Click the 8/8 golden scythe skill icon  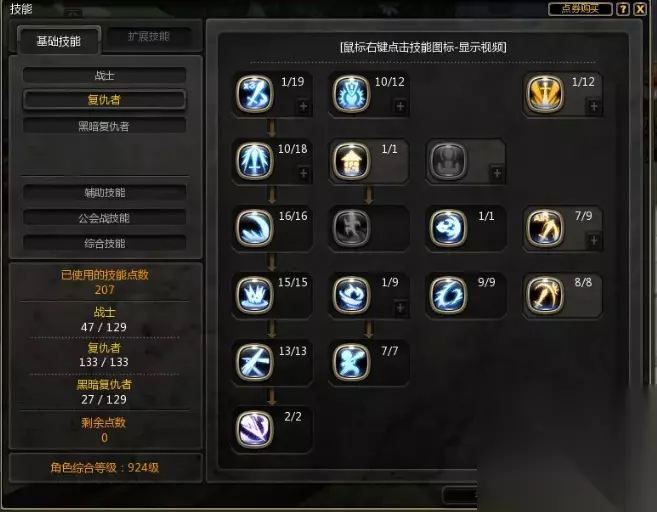pyautogui.click(x=545, y=295)
